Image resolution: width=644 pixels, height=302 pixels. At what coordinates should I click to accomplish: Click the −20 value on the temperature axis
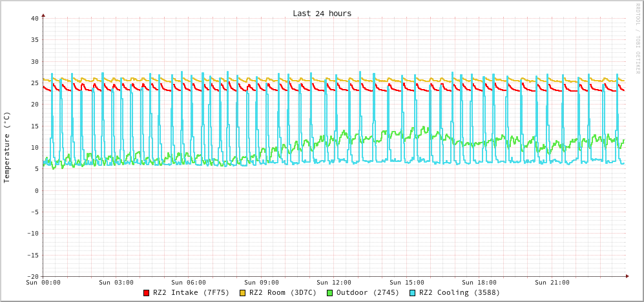(32, 277)
